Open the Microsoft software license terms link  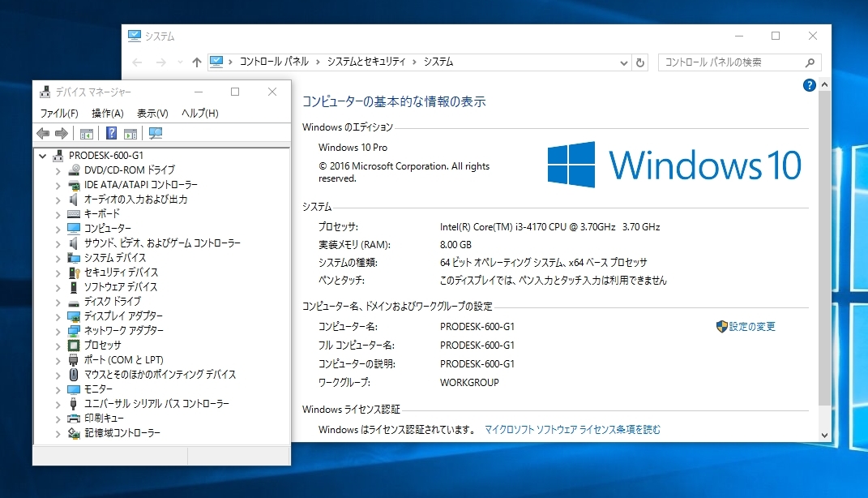point(572,429)
